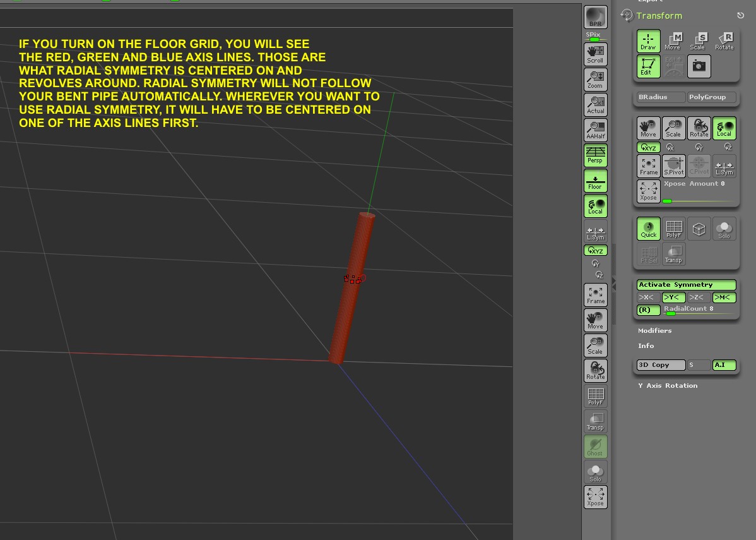Toggle Ghost transparency on the right shelf
The height and width of the screenshot is (540, 756).
(596, 447)
